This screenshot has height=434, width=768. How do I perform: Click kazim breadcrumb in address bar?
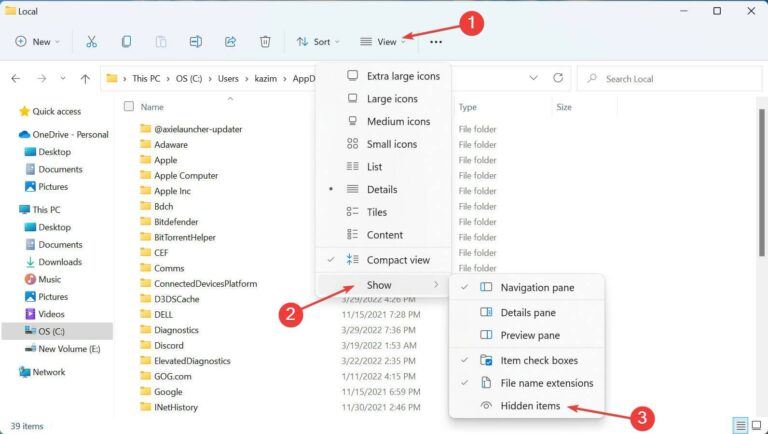pyautogui.click(x=265, y=78)
